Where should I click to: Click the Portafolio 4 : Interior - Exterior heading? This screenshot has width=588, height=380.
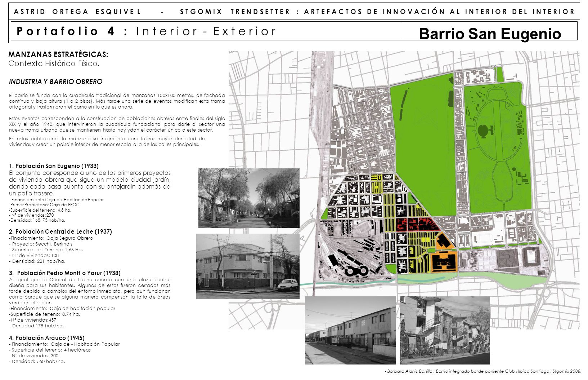click(x=146, y=31)
